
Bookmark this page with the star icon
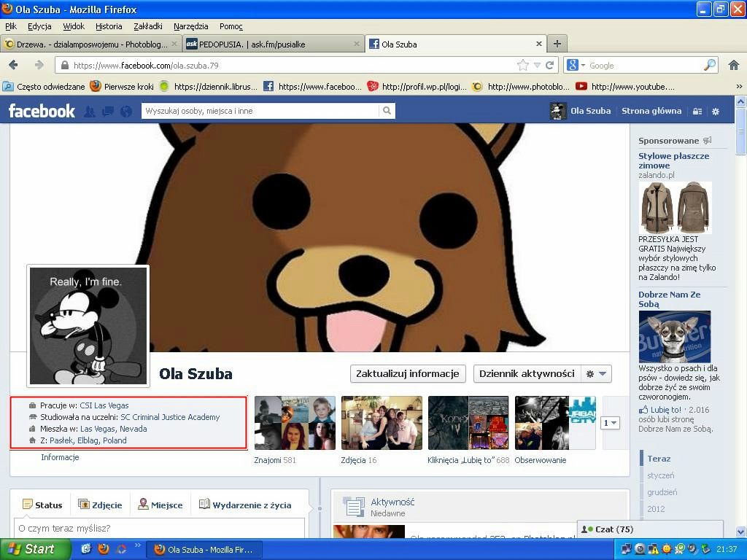523,65
